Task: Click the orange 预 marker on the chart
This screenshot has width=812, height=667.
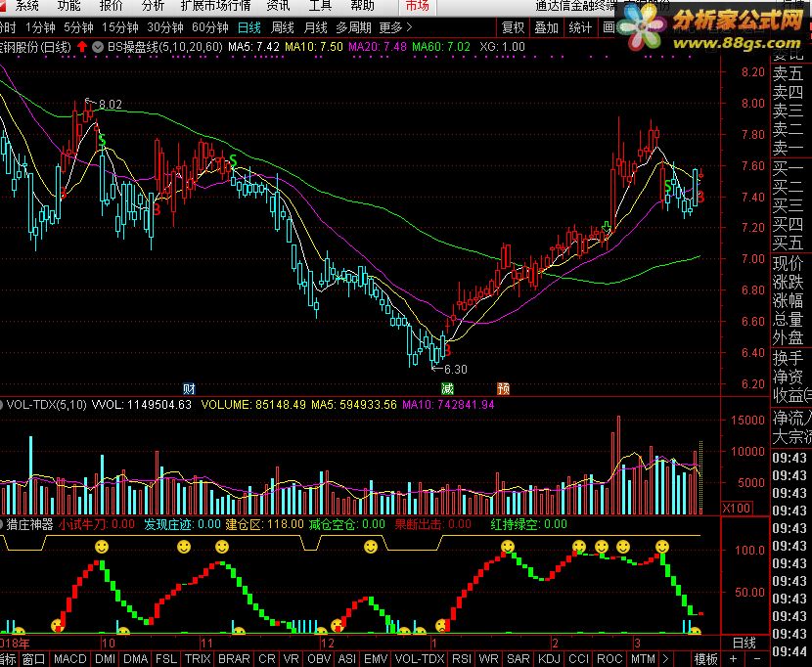Action: click(x=503, y=388)
